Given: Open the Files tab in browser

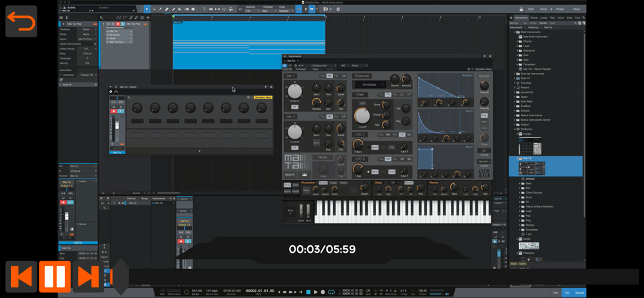Looking at the screenshot, I should pyautogui.click(x=553, y=17).
